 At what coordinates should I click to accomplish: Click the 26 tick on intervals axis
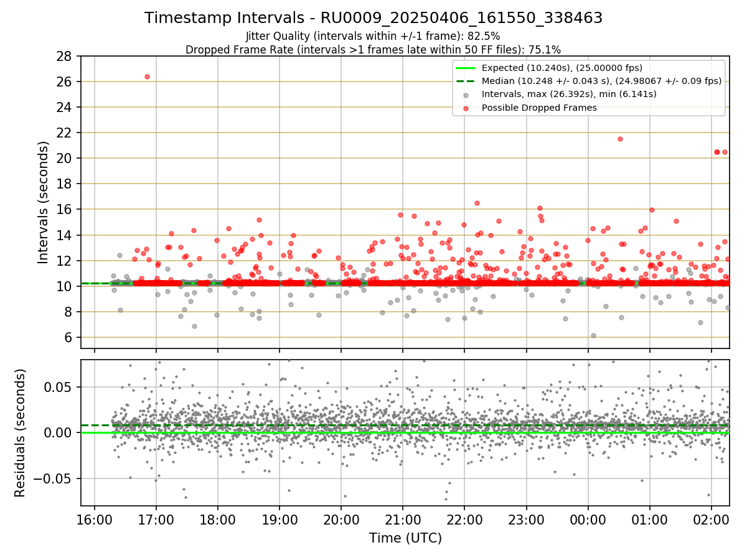click(x=65, y=82)
